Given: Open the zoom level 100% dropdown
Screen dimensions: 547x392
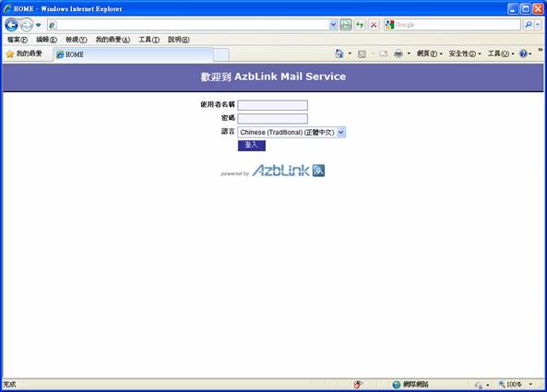Looking at the screenshot, I should click(x=530, y=385).
